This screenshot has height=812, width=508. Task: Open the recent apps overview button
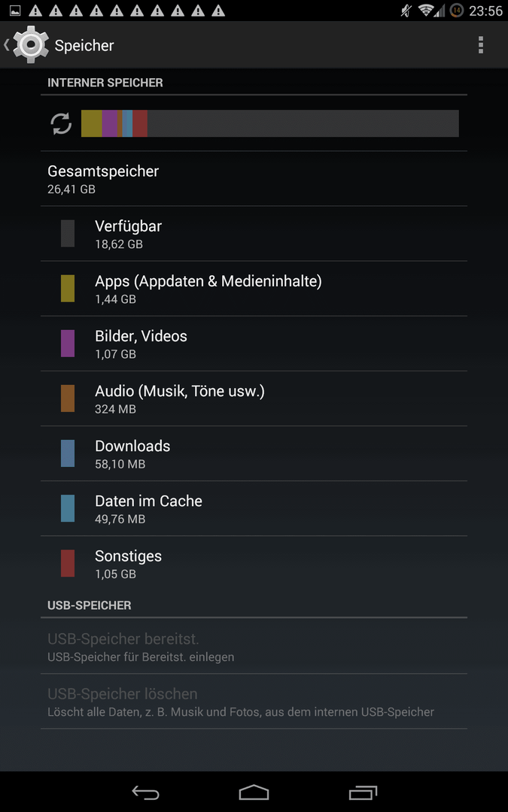coord(363,792)
